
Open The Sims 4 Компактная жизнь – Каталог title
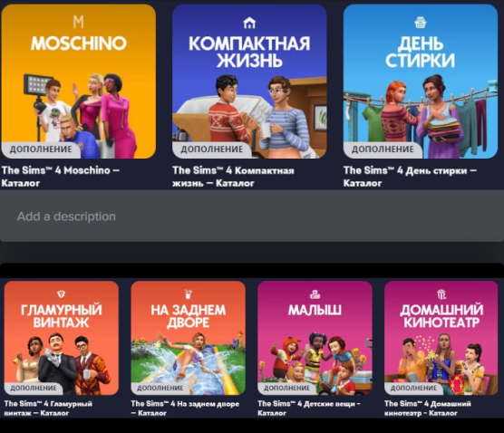point(233,177)
